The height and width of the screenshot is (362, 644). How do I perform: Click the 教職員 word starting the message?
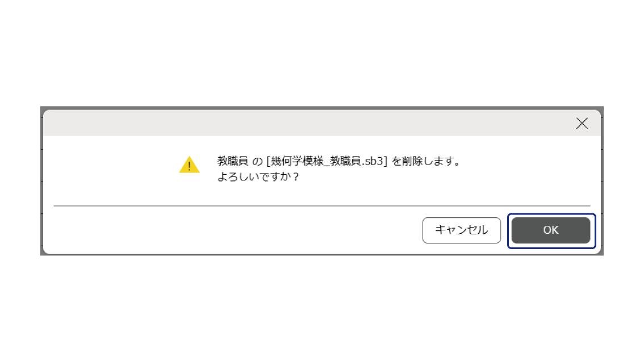232,161
